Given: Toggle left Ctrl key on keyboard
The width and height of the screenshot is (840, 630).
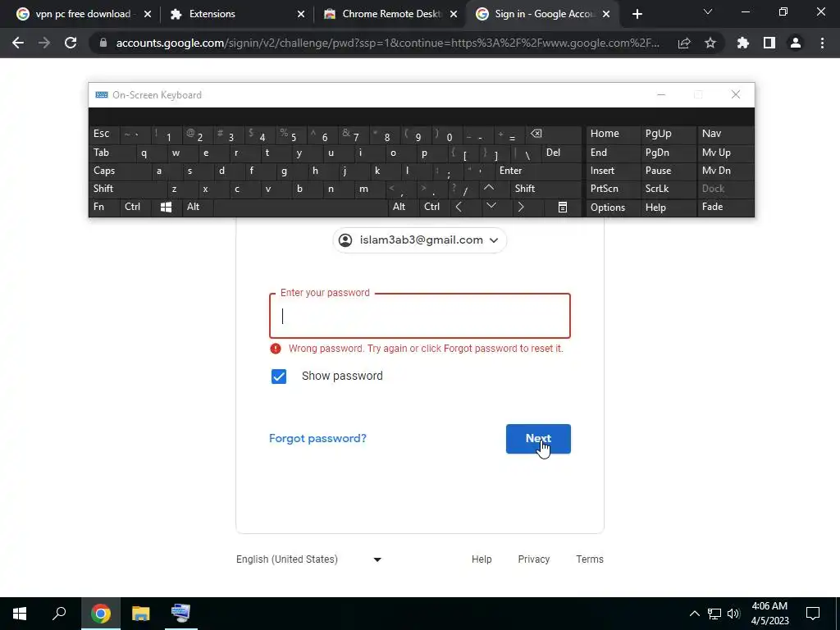Looking at the screenshot, I should pyautogui.click(x=135, y=208).
